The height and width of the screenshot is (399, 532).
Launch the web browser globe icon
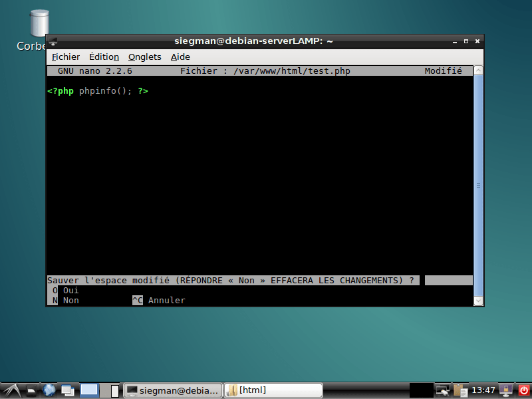[49, 390]
